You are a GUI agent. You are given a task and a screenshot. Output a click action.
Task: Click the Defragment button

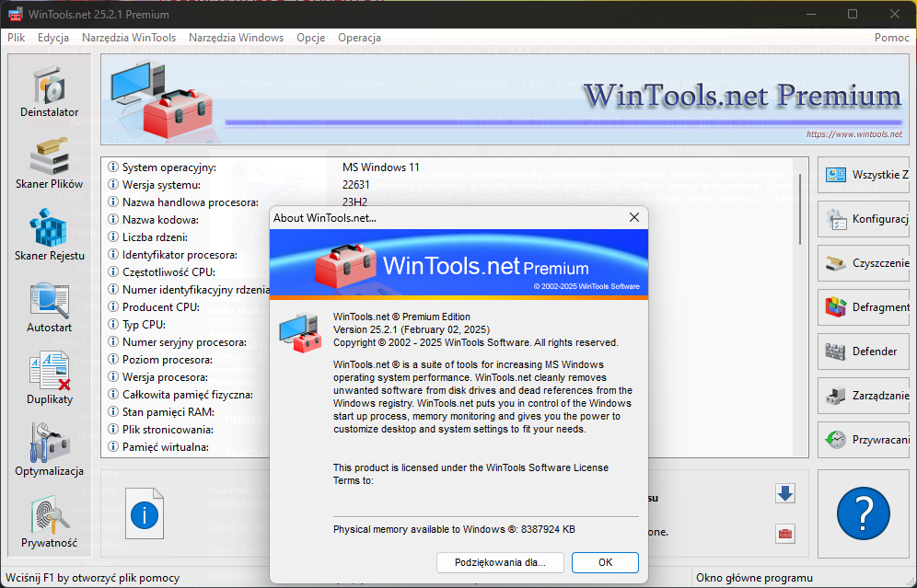(865, 307)
